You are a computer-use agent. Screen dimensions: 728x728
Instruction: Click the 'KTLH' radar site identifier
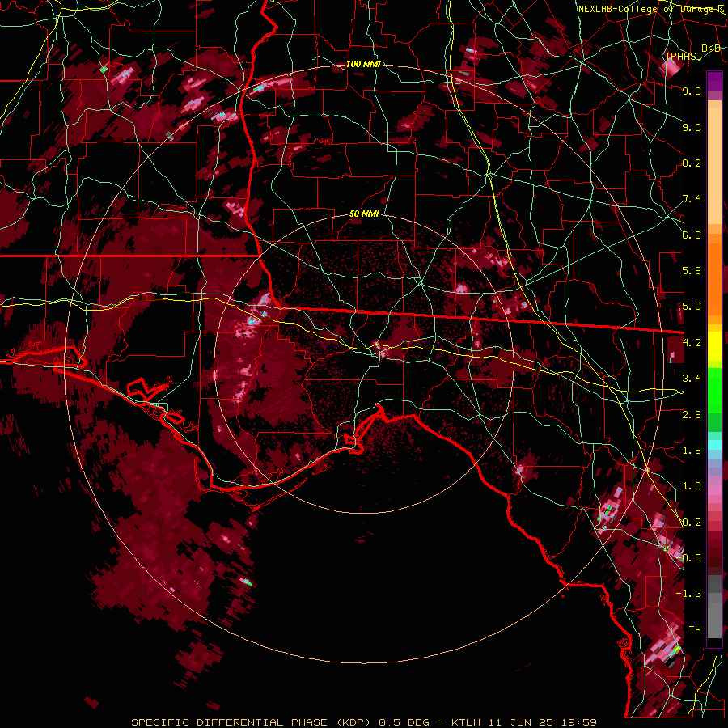click(466, 722)
